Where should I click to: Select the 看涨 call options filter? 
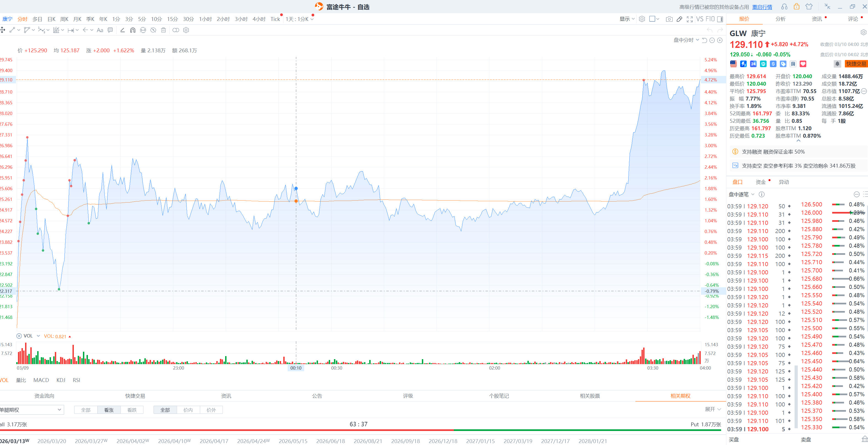pyautogui.click(x=109, y=410)
